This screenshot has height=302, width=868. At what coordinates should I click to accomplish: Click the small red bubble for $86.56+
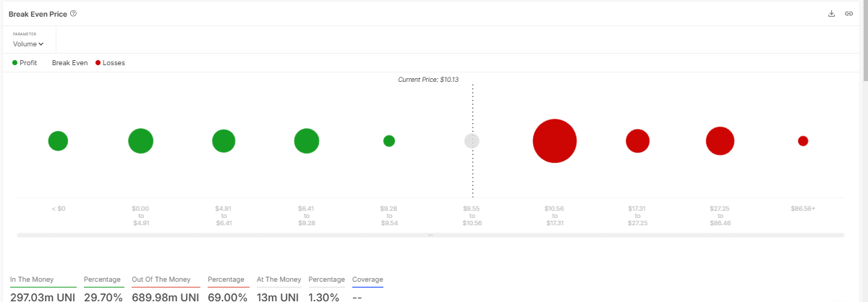click(803, 141)
